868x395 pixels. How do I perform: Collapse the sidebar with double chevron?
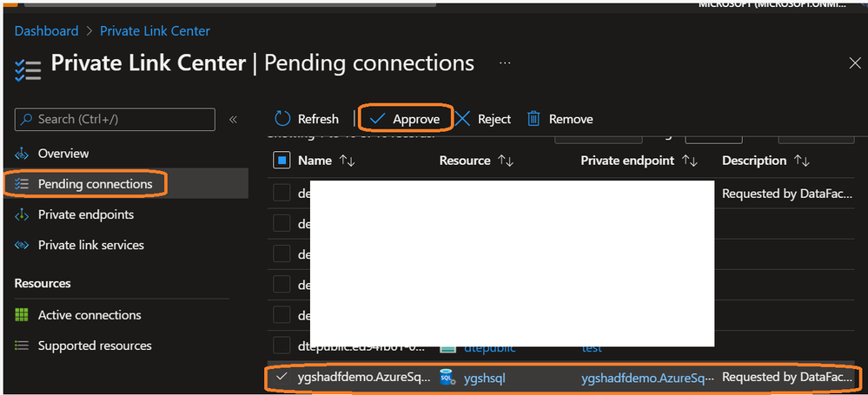[233, 120]
